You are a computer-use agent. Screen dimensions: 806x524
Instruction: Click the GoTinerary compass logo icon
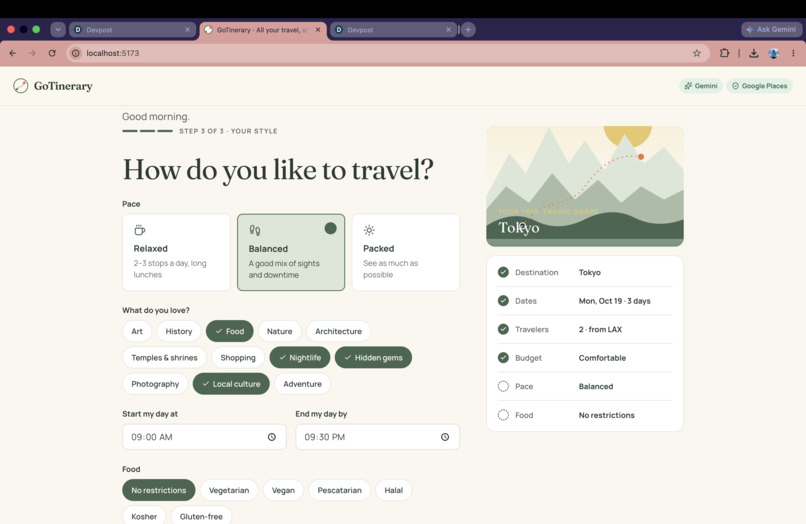pyautogui.click(x=21, y=86)
